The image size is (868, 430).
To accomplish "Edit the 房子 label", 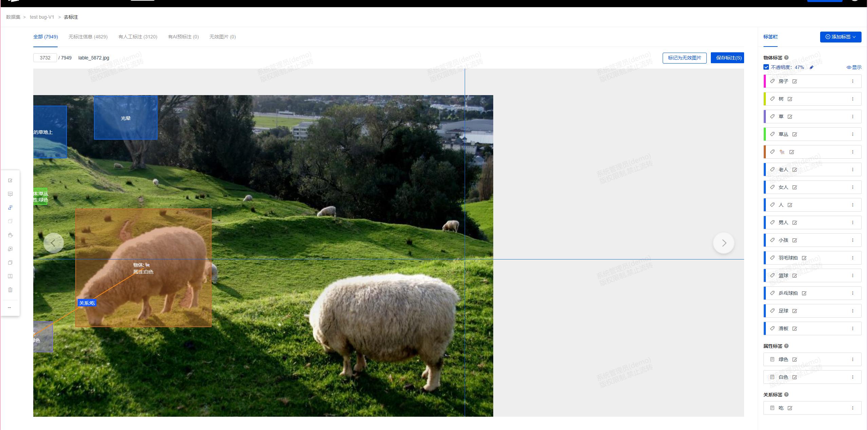I will pyautogui.click(x=794, y=82).
